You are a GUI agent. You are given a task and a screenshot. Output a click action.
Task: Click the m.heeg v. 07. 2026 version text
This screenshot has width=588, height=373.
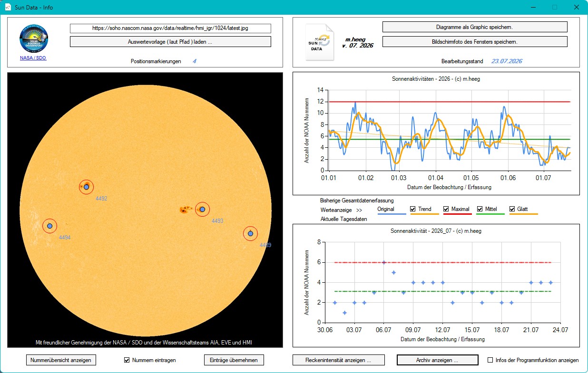[x=357, y=42]
